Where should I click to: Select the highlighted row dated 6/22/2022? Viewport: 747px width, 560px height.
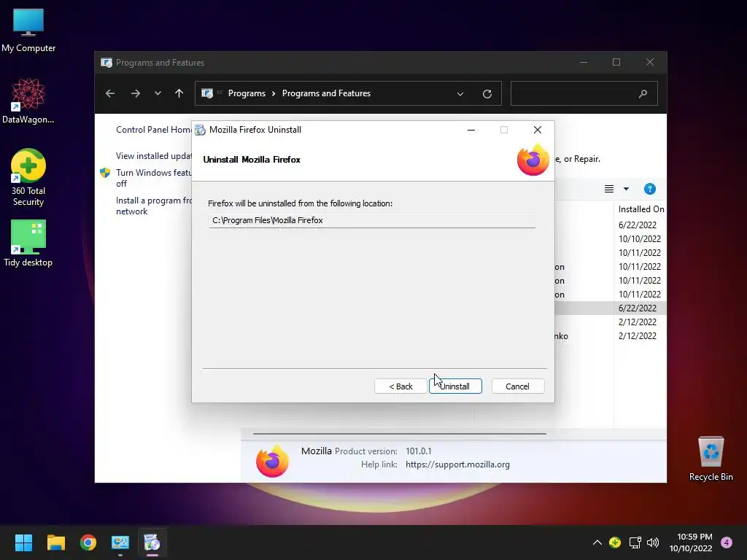pos(611,308)
